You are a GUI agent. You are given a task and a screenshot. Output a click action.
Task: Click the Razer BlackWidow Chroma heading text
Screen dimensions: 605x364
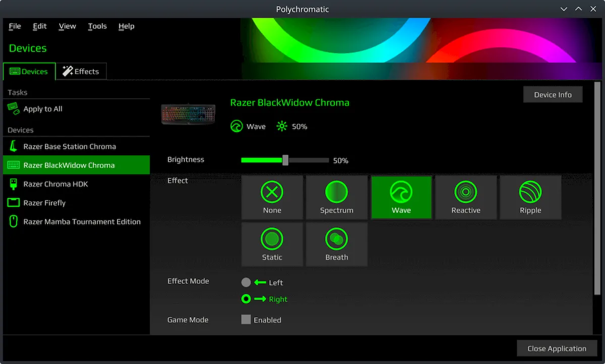(290, 102)
